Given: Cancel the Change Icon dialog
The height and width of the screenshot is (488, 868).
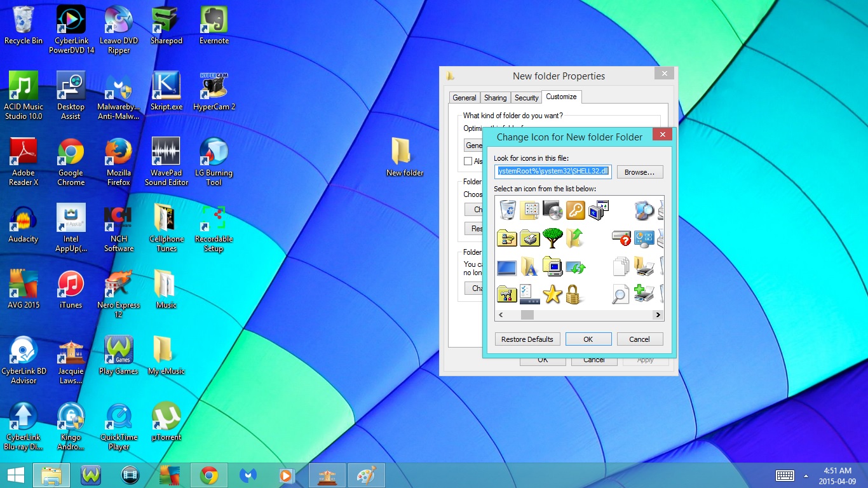Looking at the screenshot, I should tap(639, 339).
